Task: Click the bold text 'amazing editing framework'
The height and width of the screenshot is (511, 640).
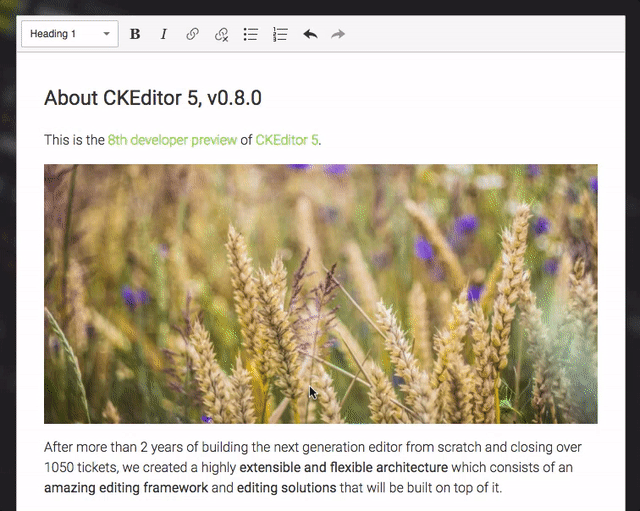Action: click(126, 488)
